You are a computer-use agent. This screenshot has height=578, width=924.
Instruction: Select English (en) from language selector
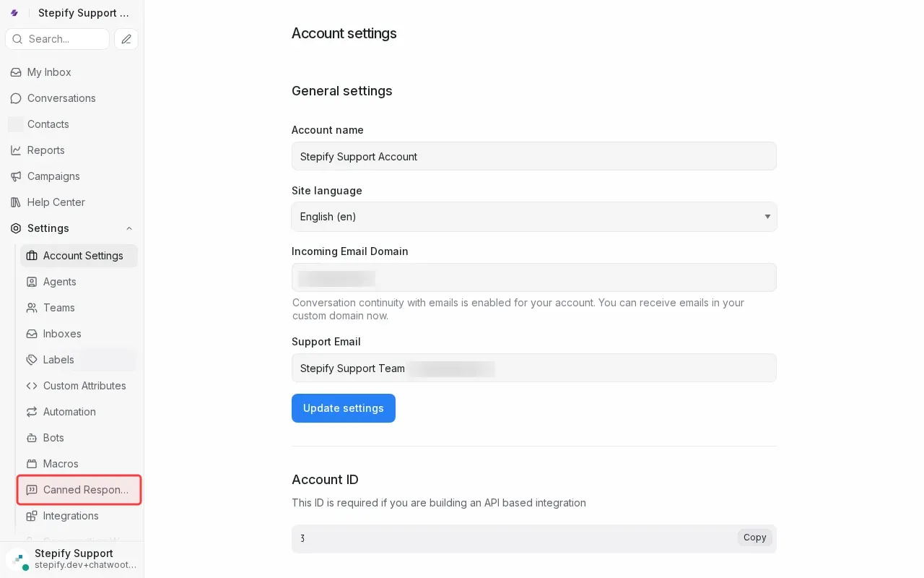534,217
